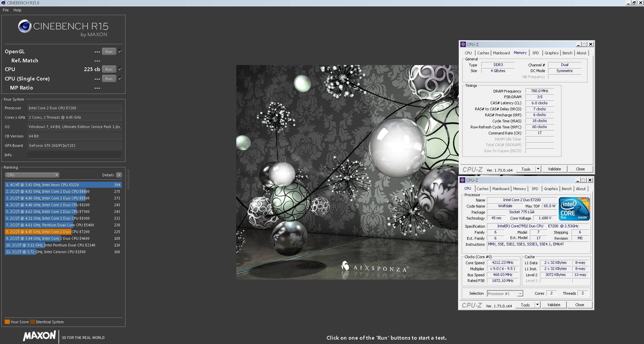Screen dimensions: 644x344
Task: Select Bench tab in lower CPU-Z window
Action: (x=567, y=189)
